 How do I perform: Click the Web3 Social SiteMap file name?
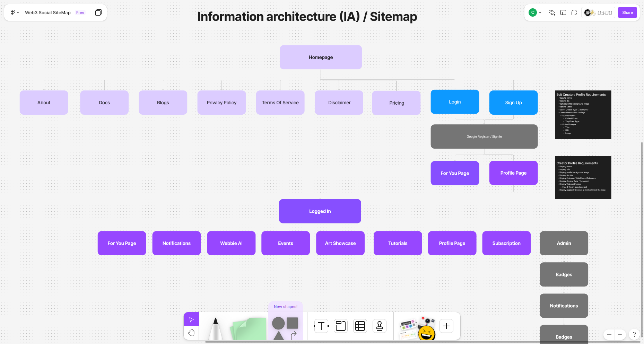pos(48,12)
